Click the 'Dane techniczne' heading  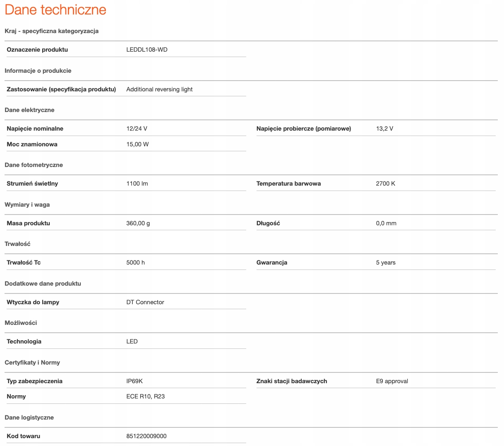[x=55, y=10]
